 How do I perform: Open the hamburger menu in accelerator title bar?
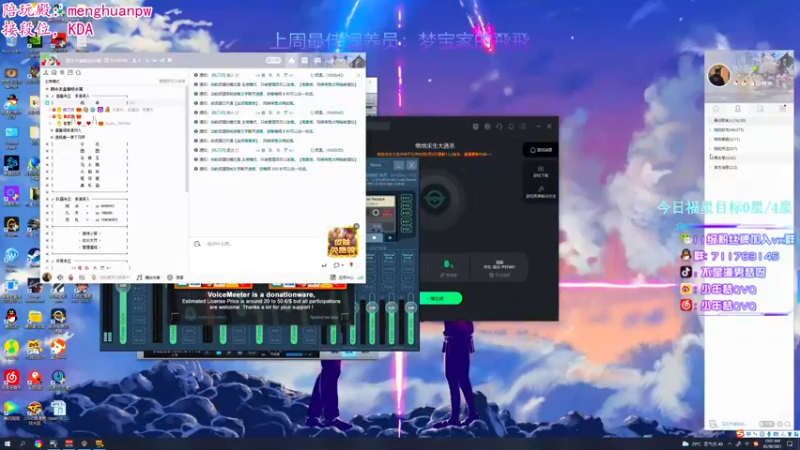(x=522, y=126)
